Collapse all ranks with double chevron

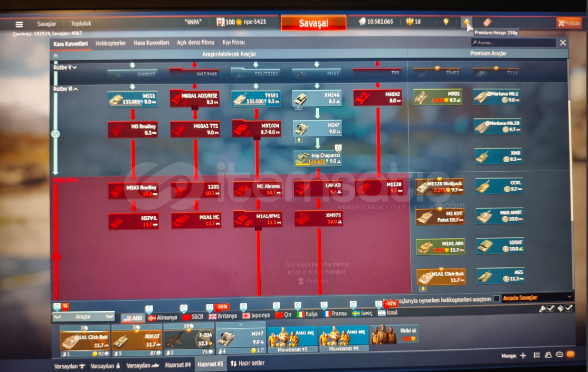[x=56, y=56]
